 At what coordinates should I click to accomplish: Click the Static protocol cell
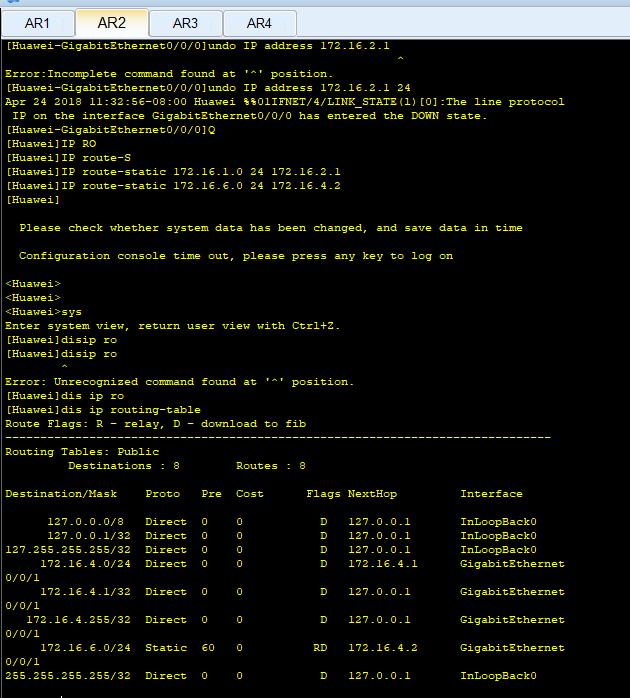point(166,648)
